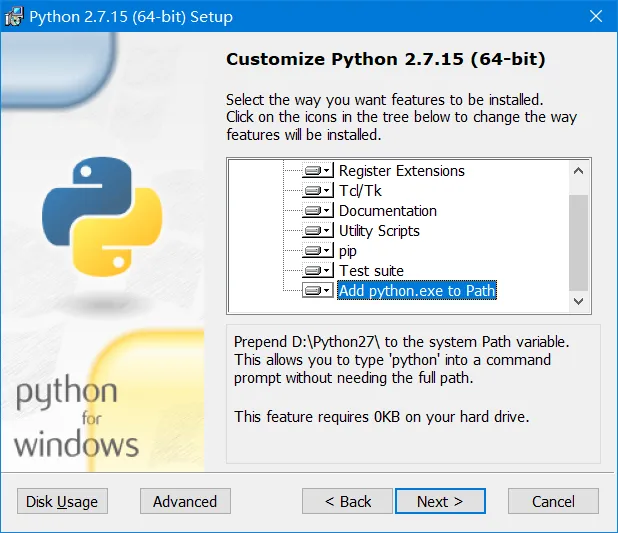Select the Test suite feature
The height and width of the screenshot is (533, 618).
[x=371, y=271]
